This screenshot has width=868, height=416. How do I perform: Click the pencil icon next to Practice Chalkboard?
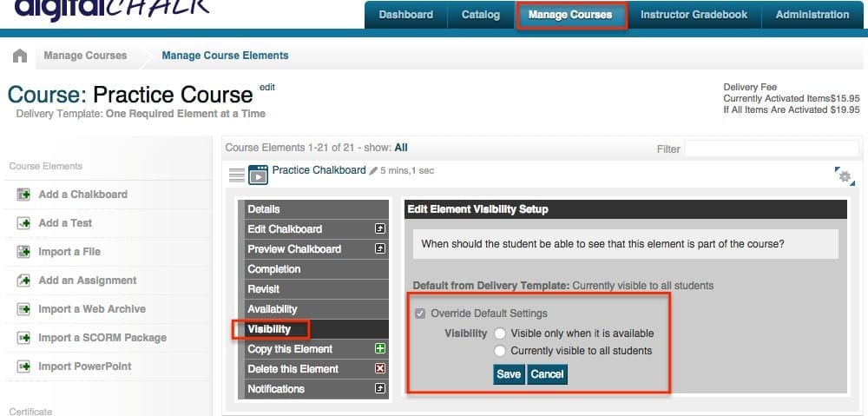[x=373, y=171]
